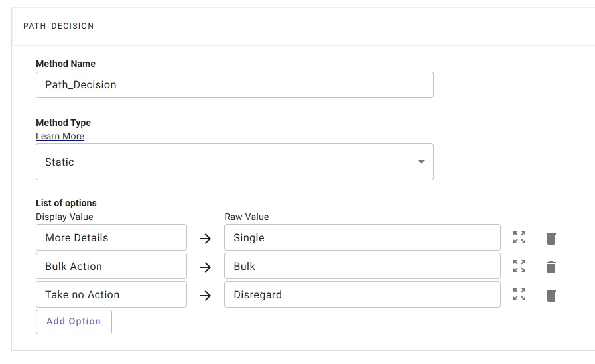
Task: Click arrow between Bulk Action and Bulk
Action: 206,267
